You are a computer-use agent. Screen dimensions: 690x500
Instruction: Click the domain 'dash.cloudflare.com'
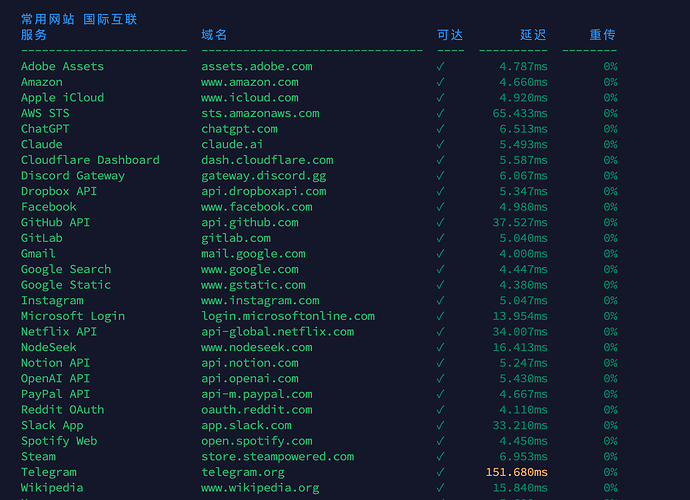(x=267, y=160)
